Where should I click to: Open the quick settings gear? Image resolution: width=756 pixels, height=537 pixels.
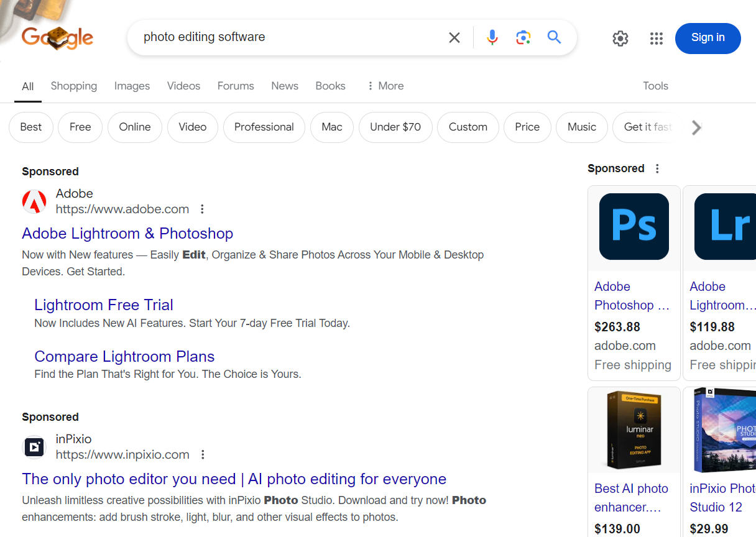click(620, 39)
